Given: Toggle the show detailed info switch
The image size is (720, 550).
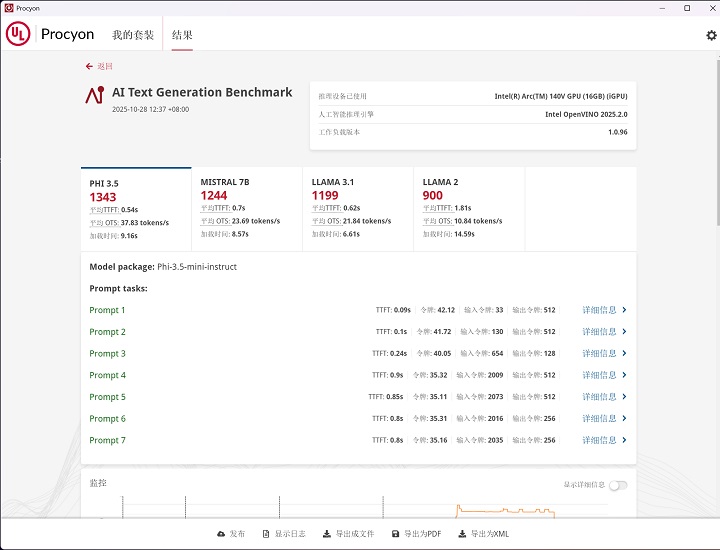Looking at the screenshot, I should [x=618, y=485].
